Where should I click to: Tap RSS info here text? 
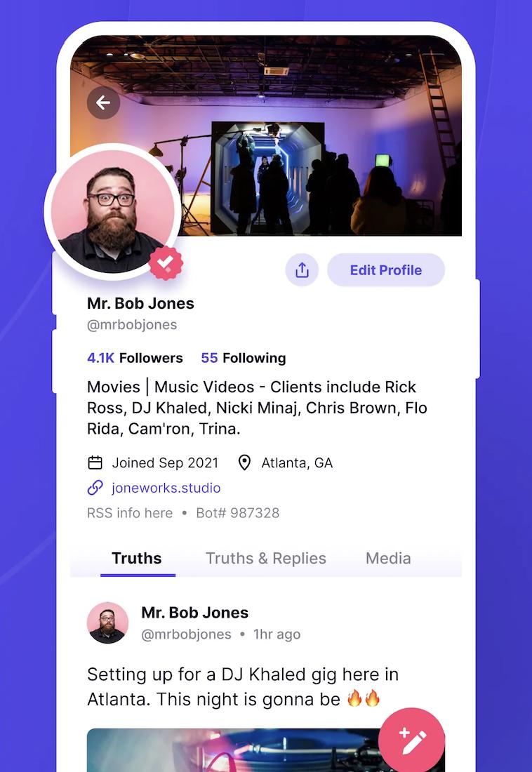[130, 513]
